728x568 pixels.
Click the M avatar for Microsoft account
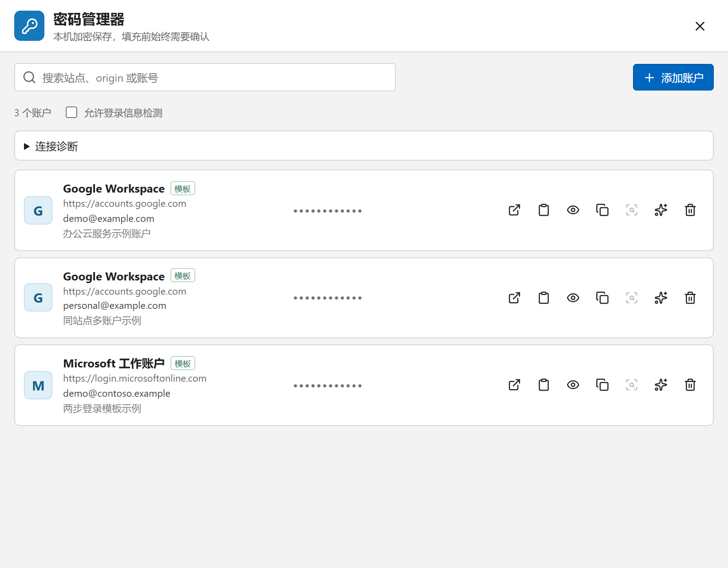38,385
